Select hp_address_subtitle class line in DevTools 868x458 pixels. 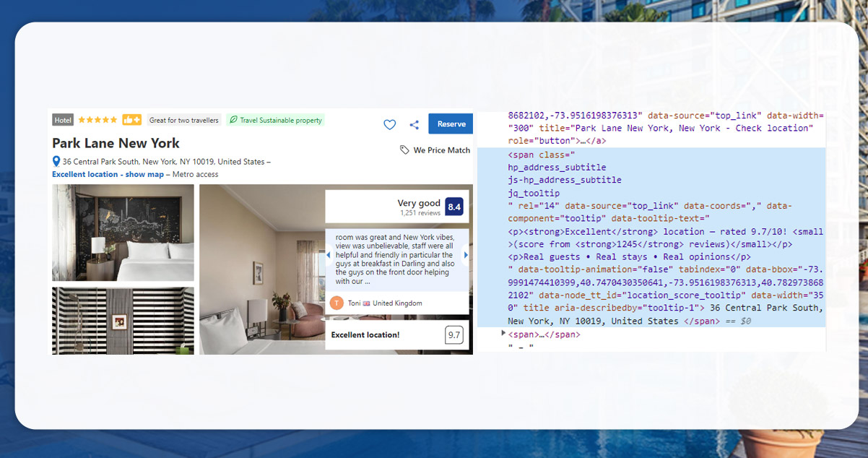click(557, 167)
